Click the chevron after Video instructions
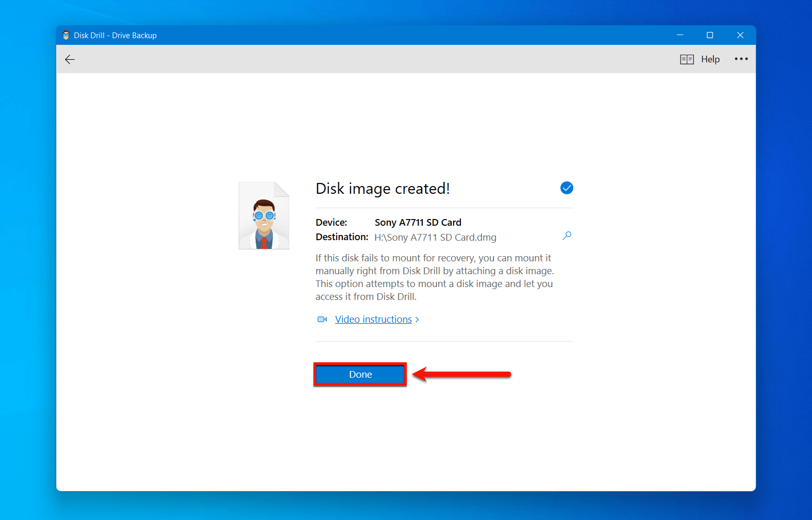This screenshot has width=812, height=520. [x=417, y=320]
